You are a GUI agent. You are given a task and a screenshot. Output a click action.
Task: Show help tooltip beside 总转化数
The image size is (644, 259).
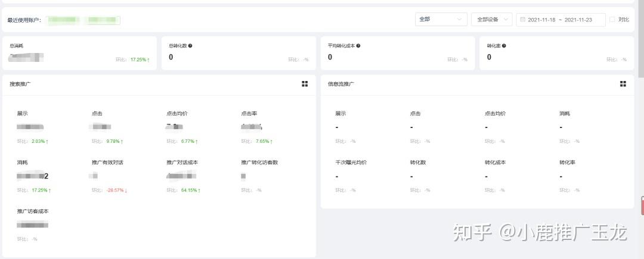[190, 46]
